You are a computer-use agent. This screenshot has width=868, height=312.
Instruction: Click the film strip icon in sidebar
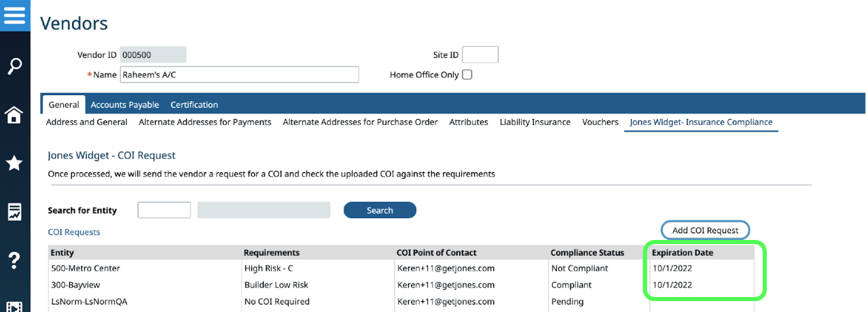(x=14, y=306)
